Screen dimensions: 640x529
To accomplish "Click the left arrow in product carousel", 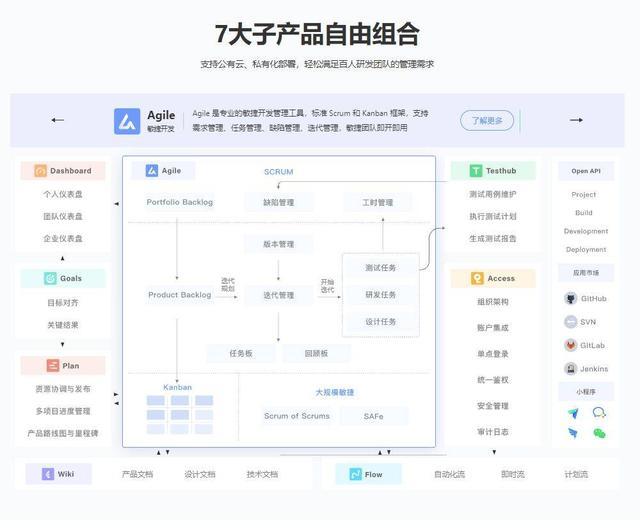I will point(58,120).
